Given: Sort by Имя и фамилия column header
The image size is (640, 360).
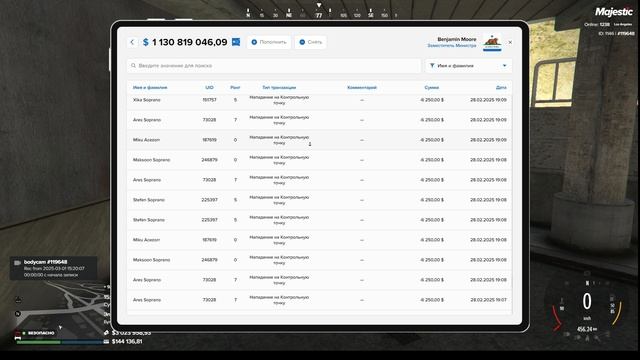Looking at the screenshot, I should [150, 87].
